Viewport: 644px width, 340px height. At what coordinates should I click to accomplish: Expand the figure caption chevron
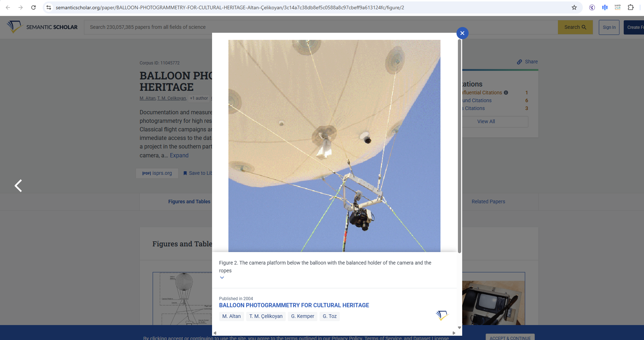pyautogui.click(x=222, y=278)
